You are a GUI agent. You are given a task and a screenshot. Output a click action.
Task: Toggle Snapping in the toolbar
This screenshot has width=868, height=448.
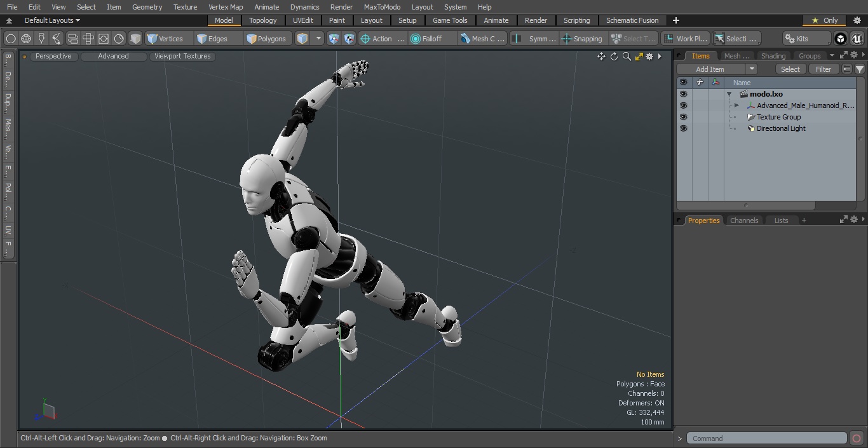coord(582,39)
